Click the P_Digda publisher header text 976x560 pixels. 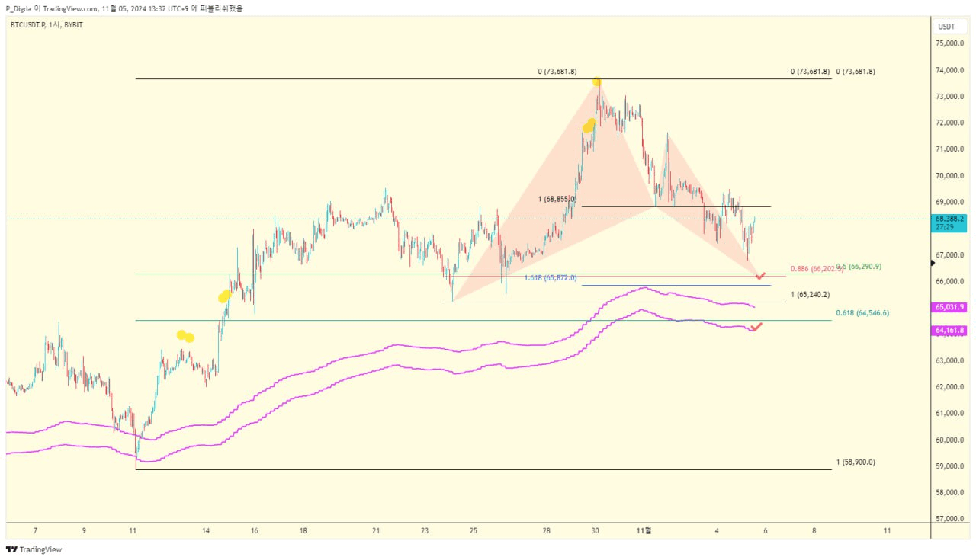(124, 8)
